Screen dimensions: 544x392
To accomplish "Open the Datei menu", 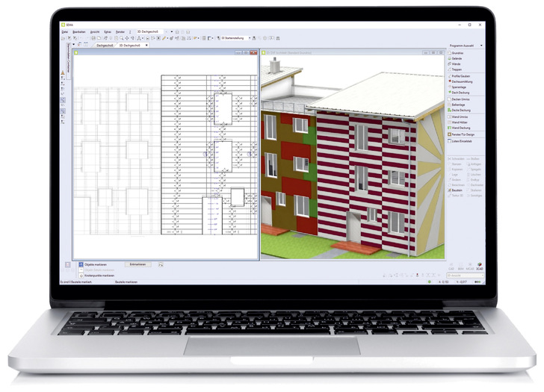I will tap(64, 32).
